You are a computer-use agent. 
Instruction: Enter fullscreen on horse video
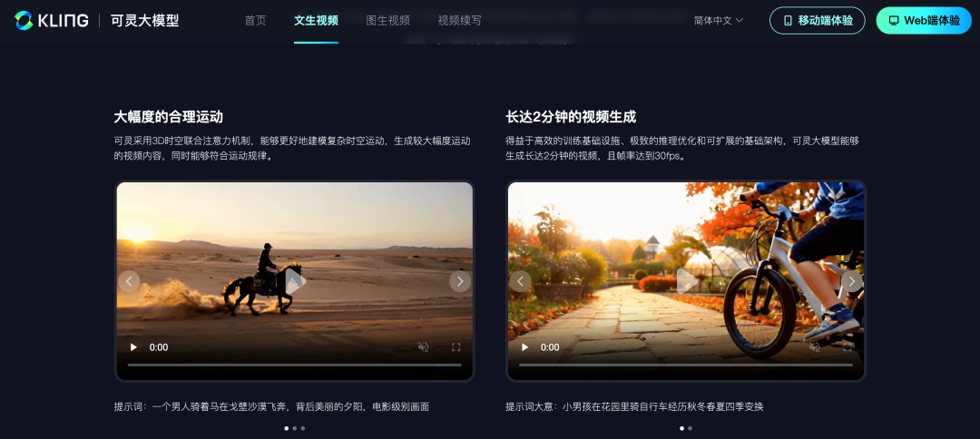point(456,347)
